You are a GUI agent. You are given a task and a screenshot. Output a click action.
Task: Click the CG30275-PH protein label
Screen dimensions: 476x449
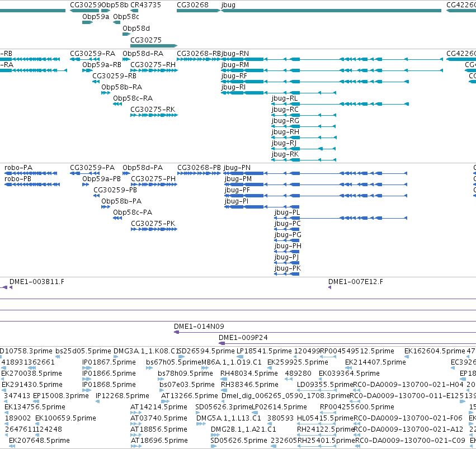(x=153, y=179)
